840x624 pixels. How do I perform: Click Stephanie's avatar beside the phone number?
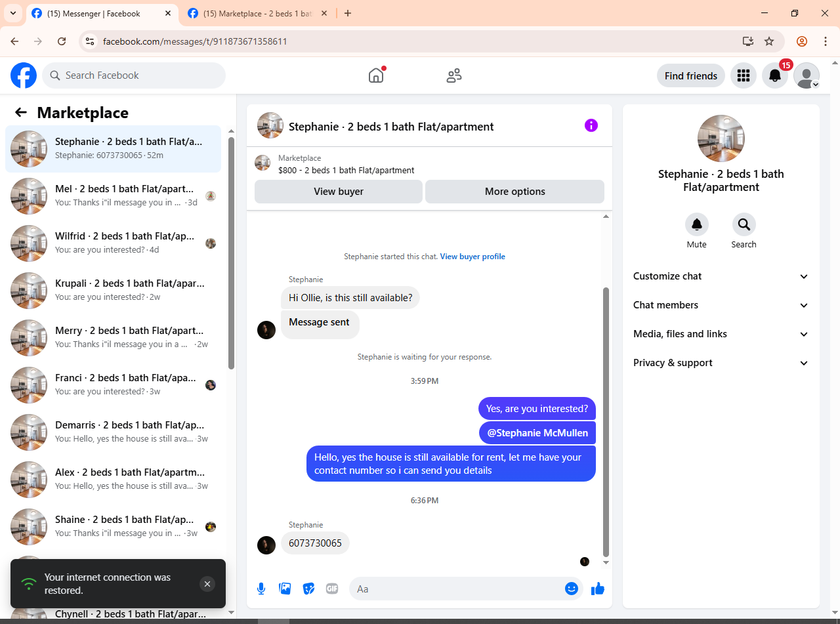click(266, 545)
